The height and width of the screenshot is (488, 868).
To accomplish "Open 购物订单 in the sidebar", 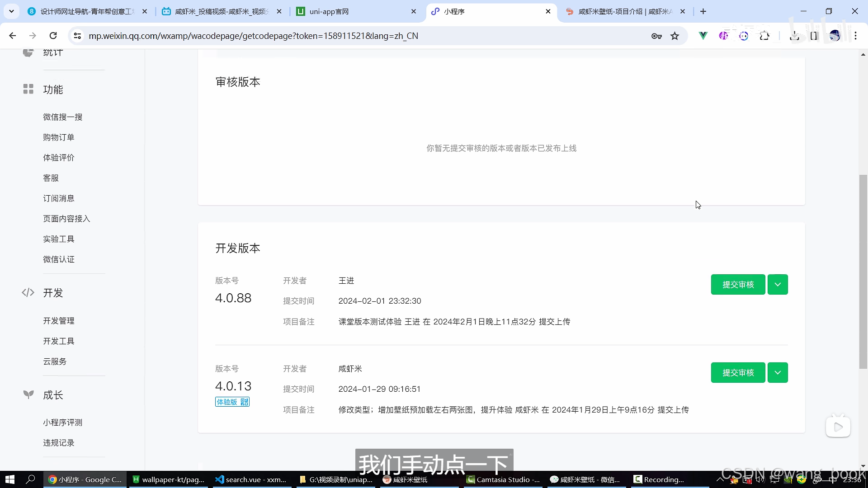I will (59, 137).
